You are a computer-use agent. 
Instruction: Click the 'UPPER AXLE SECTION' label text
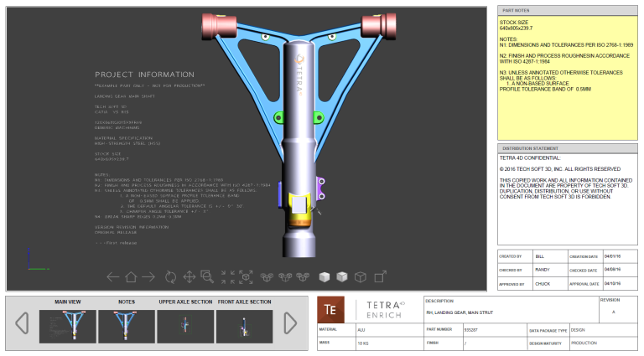(x=185, y=302)
